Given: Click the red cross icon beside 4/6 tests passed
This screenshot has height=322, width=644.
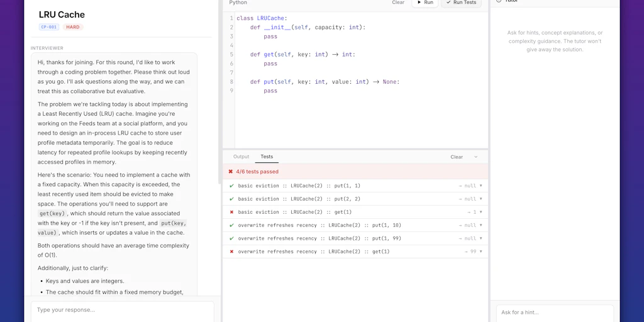Looking at the screenshot, I should coord(230,172).
